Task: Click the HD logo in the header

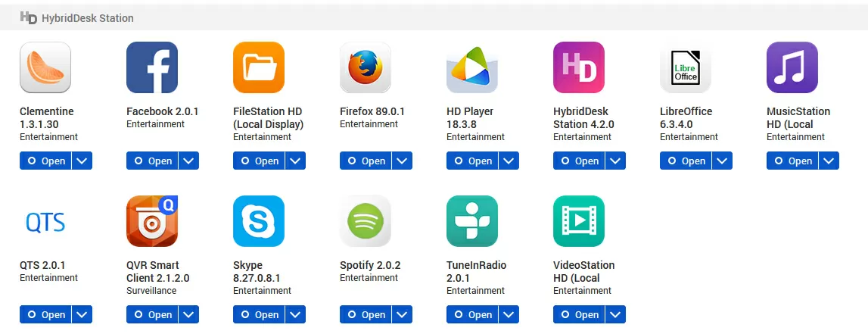Action: pyautogui.click(x=28, y=17)
